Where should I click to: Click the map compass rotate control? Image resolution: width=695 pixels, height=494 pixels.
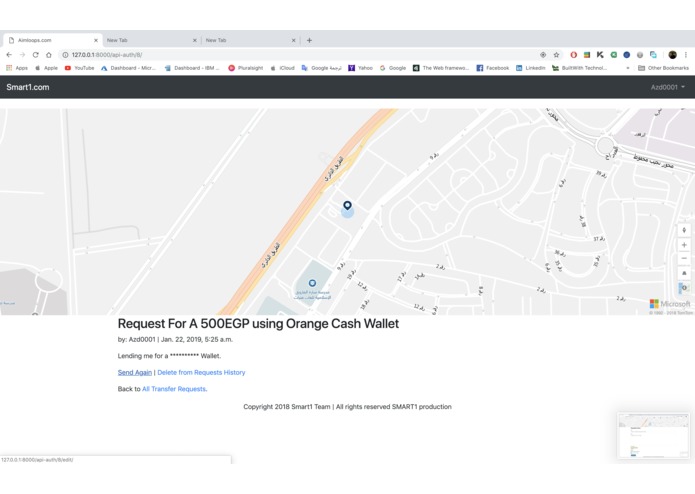[x=684, y=231]
